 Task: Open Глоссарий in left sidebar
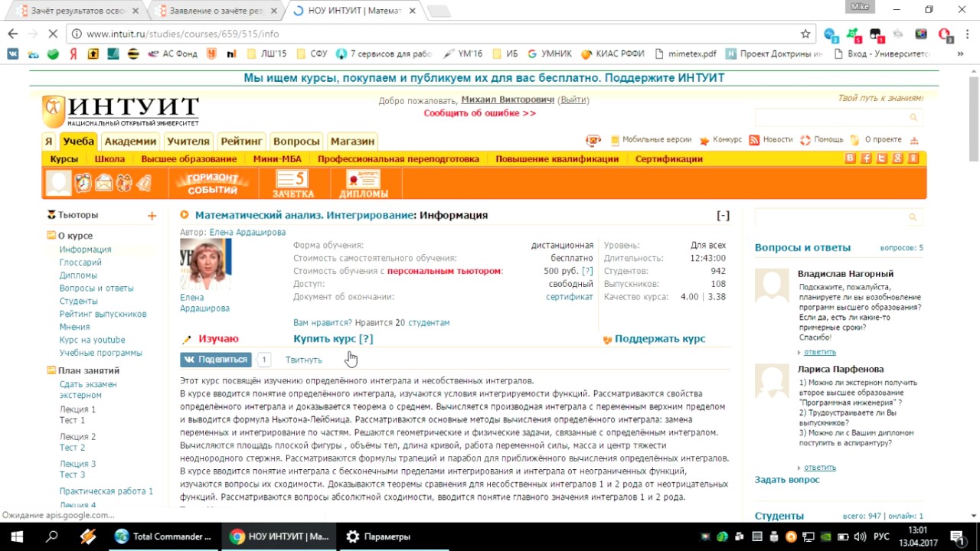pyautogui.click(x=80, y=262)
